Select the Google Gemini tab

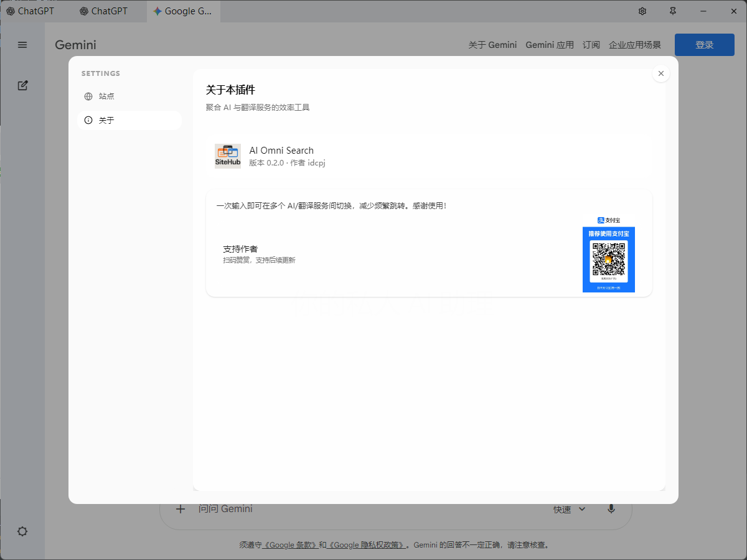click(183, 11)
